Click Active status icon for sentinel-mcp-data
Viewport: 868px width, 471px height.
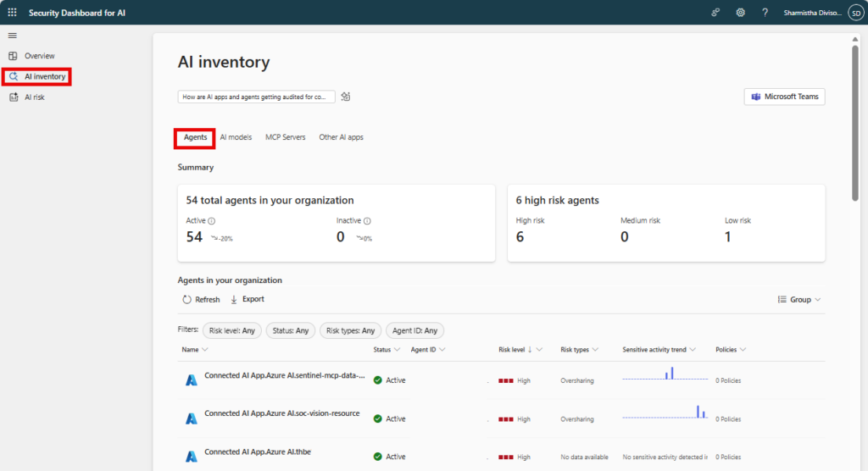tap(377, 380)
